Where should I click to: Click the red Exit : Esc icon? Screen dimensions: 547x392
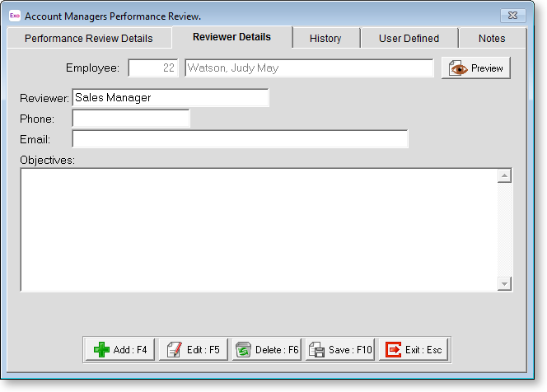pos(393,350)
